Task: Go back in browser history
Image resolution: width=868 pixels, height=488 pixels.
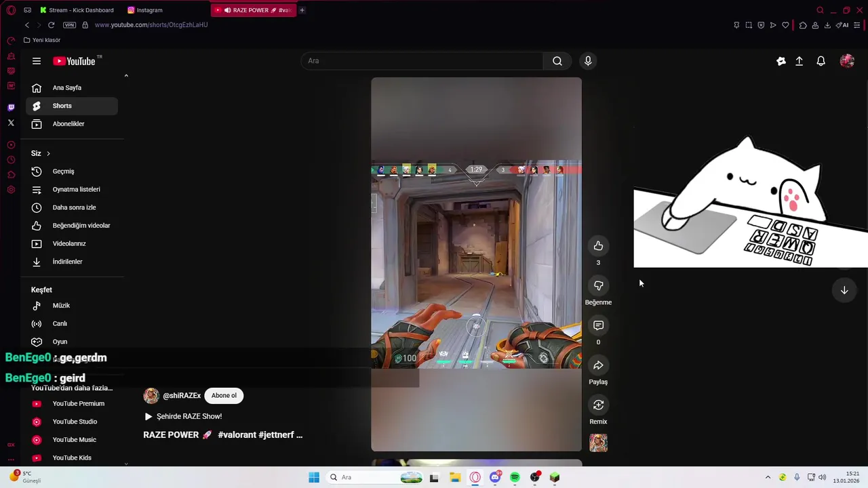Action: click(27, 25)
